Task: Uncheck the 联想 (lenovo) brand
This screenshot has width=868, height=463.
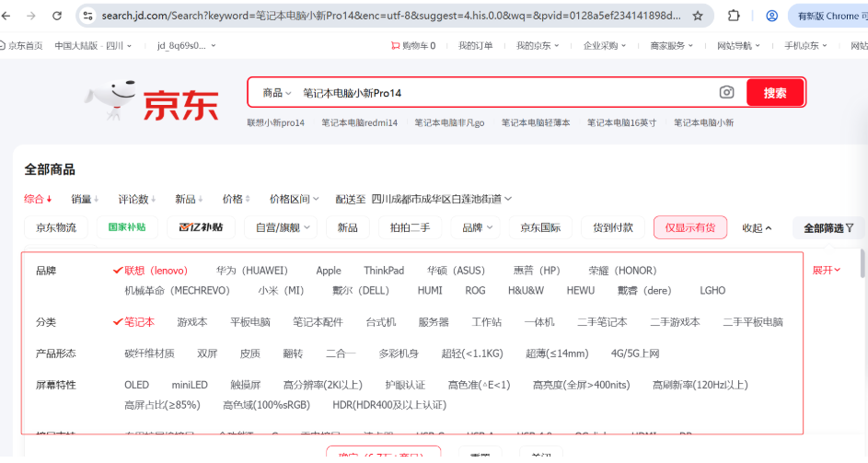Action: [x=151, y=271]
